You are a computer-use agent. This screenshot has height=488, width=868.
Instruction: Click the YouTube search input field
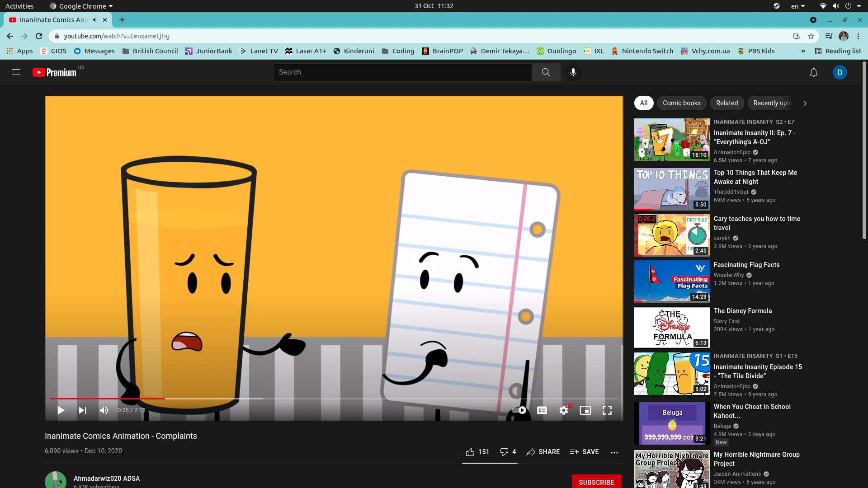tap(402, 72)
